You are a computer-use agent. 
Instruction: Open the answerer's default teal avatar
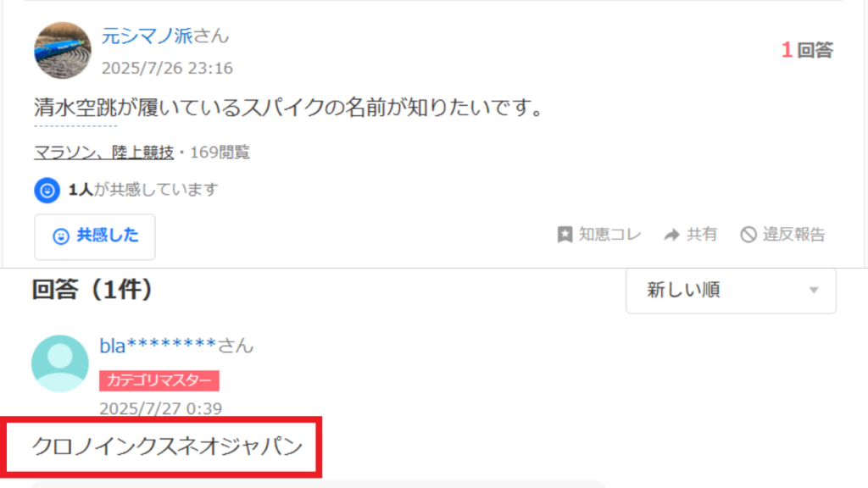pos(60,363)
